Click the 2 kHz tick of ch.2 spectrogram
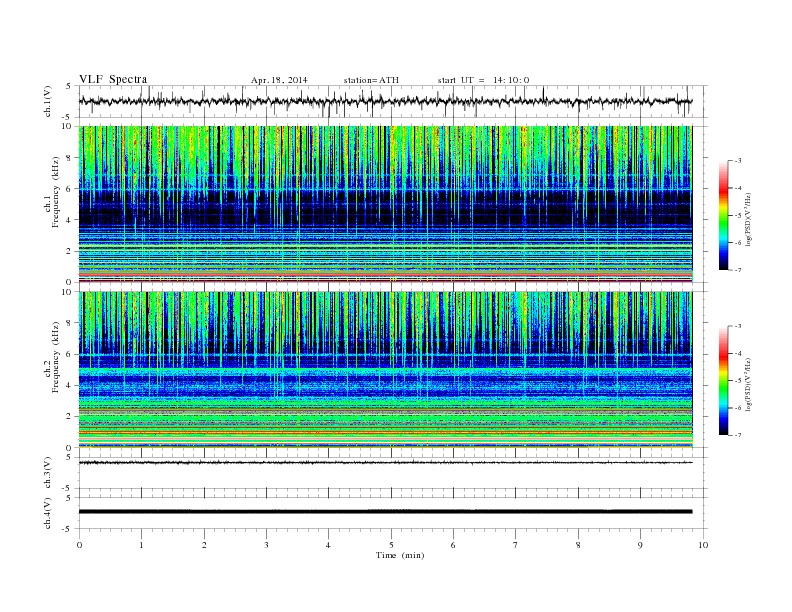Image resolution: width=792 pixels, height=612 pixels. coord(69,417)
